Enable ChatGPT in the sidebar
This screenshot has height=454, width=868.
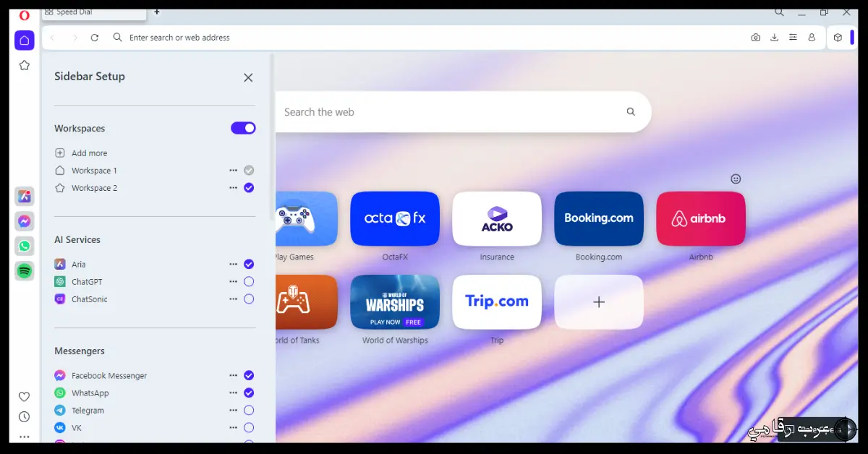tap(249, 281)
